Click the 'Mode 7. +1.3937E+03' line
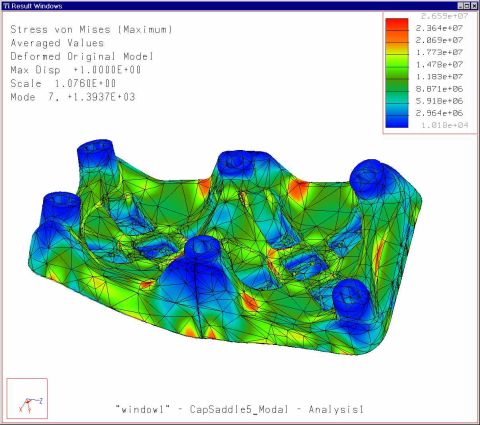Viewport: 480px width, 425px height. click(x=73, y=97)
